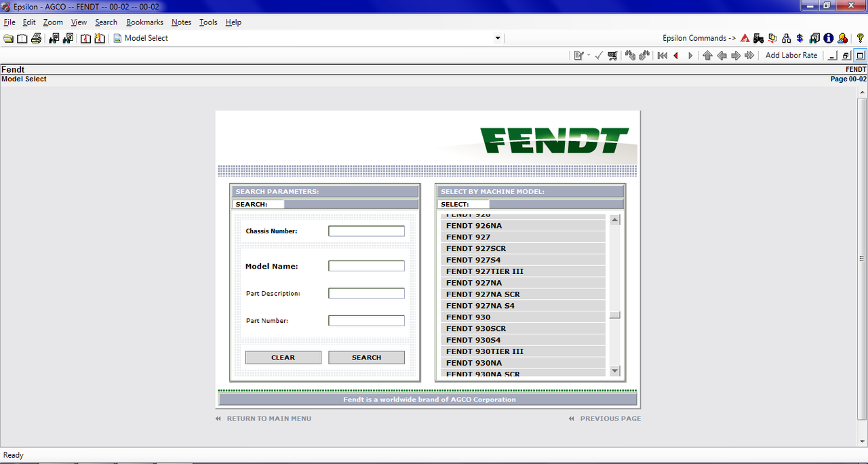
Task: Click the SEARCH button
Action: (x=367, y=357)
